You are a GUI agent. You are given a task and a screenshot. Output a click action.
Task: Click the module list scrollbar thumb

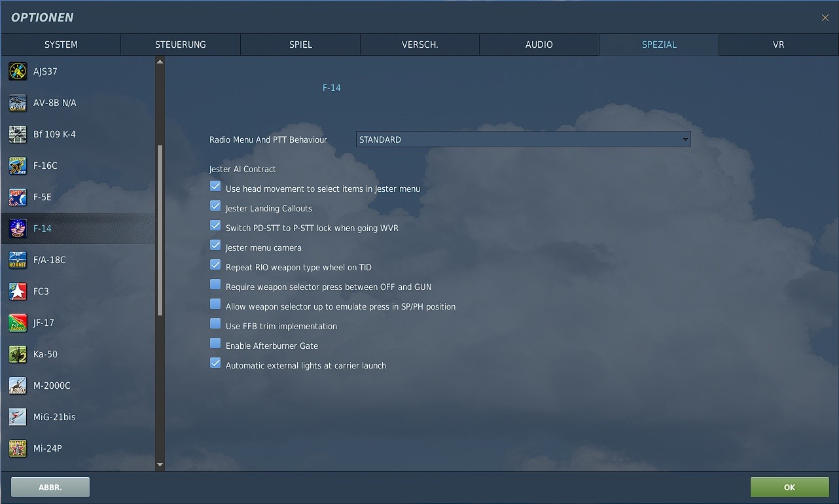pyautogui.click(x=160, y=231)
